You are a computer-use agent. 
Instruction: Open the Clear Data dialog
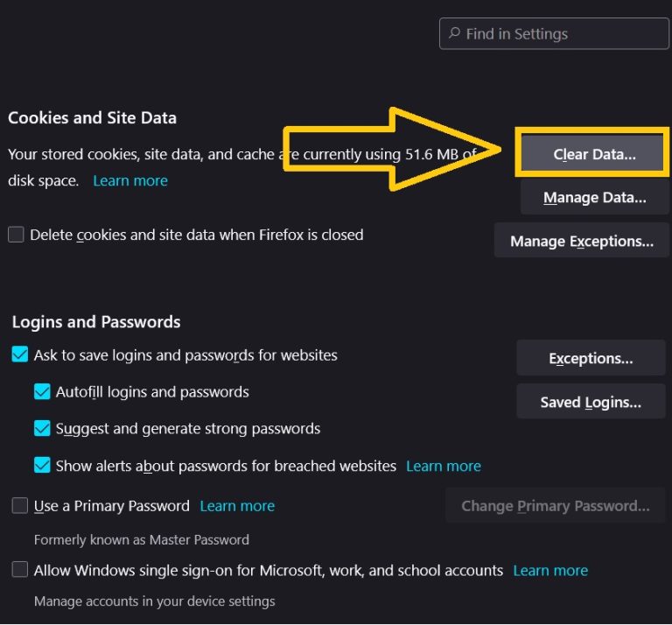(x=594, y=153)
